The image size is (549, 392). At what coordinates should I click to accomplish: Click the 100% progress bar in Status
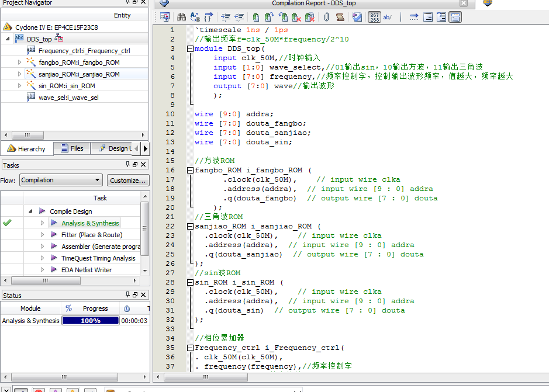tap(90, 321)
